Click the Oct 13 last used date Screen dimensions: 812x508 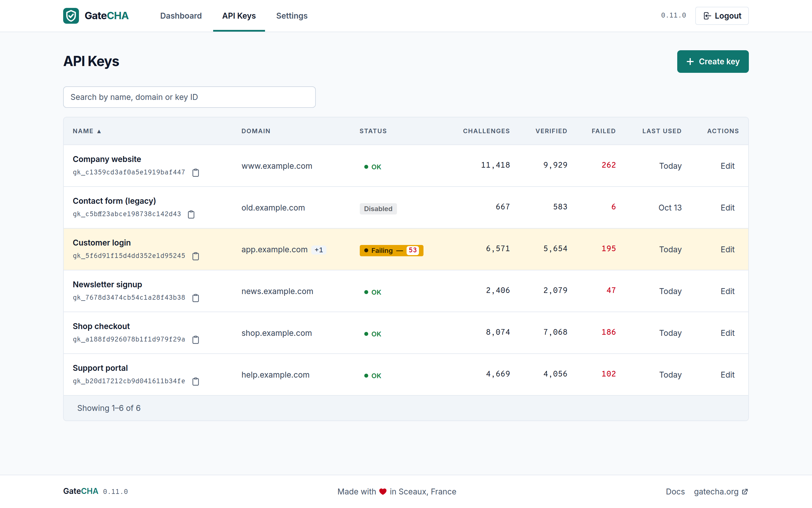point(670,208)
